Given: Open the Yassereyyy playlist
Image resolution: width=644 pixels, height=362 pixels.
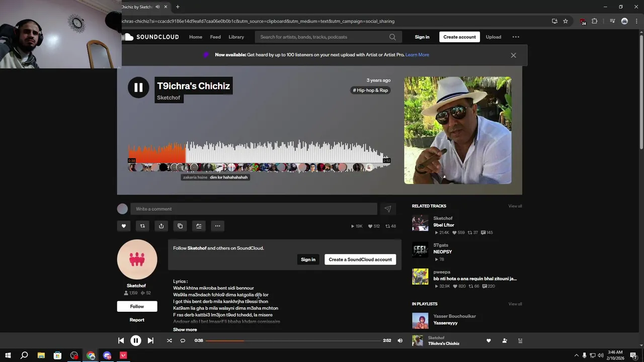Looking at the screenshot, I should click(445, 323).
